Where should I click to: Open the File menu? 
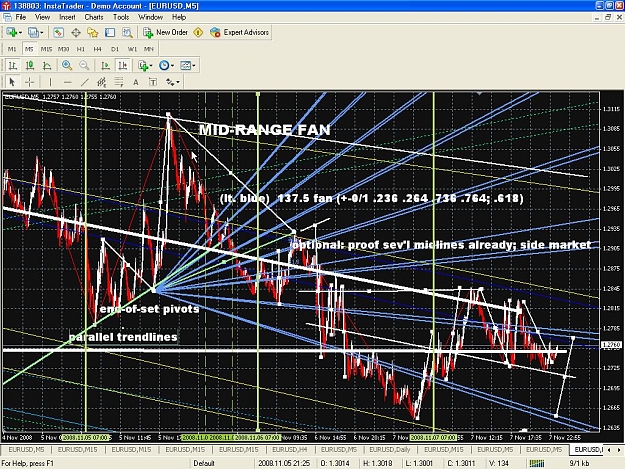click(x=21, y=17)
